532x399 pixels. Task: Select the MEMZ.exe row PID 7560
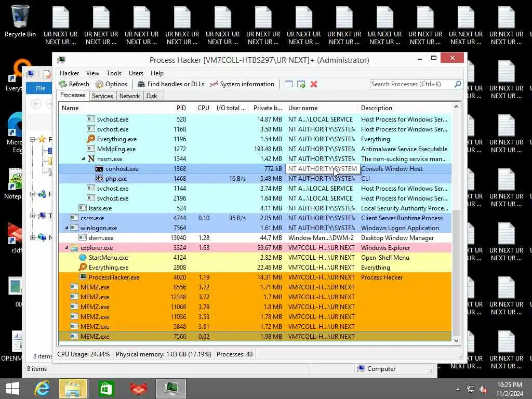pyautogui.click(x=255, y=337)
